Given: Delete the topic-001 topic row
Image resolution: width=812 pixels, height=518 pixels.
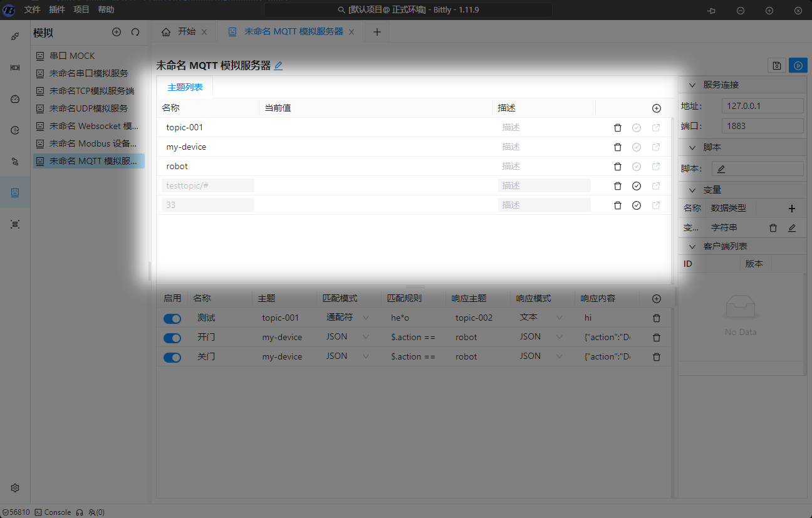Looking at the screenshot, I should tap(618, 128).
